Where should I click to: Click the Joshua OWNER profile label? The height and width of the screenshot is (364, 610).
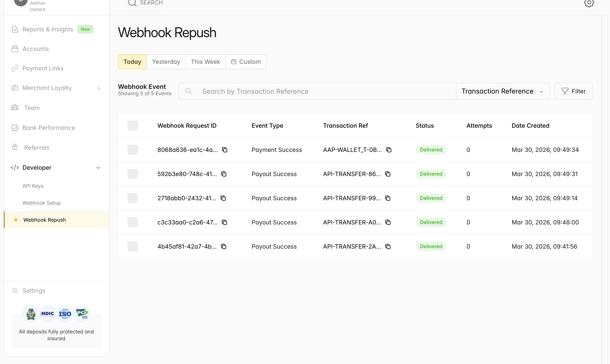pos(38,6)
